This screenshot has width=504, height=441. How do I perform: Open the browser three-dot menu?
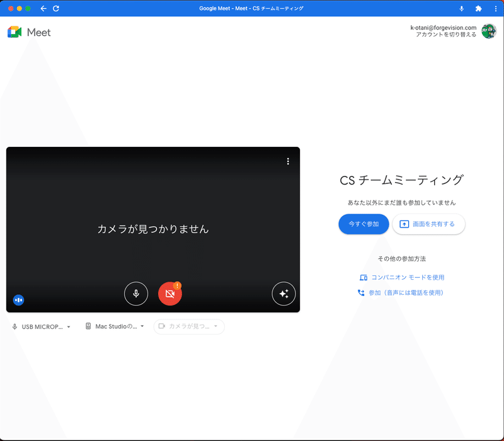click(x=496, y=9)
